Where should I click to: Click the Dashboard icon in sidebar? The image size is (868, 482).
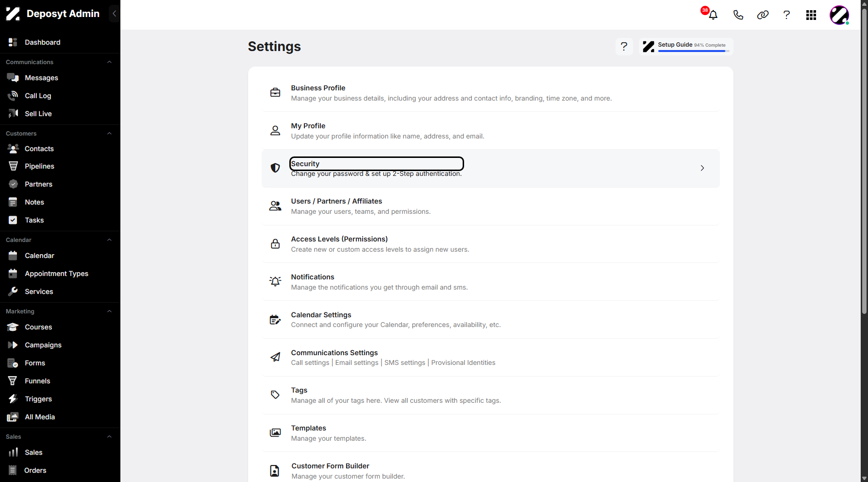(13, 42)
